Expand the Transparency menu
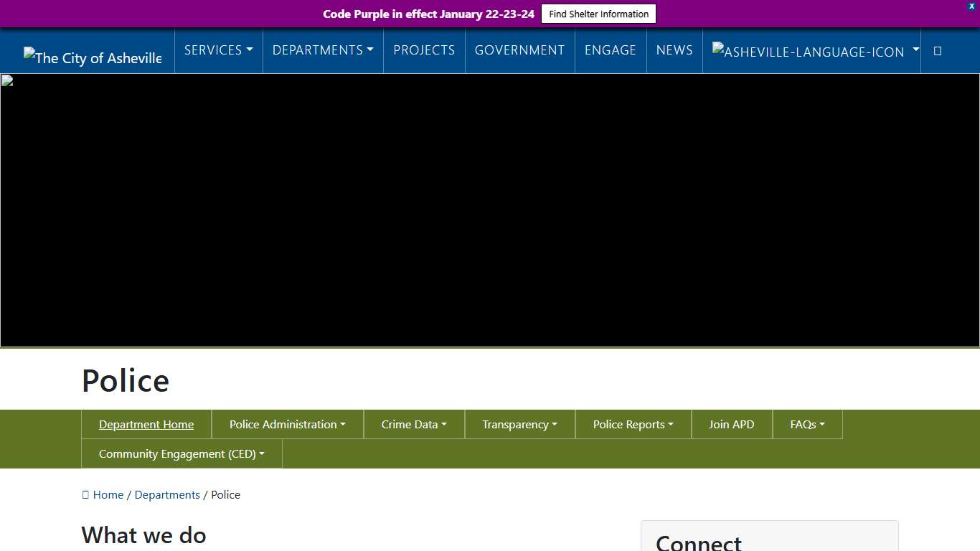980x551 pixels. (x=519, y=424)
